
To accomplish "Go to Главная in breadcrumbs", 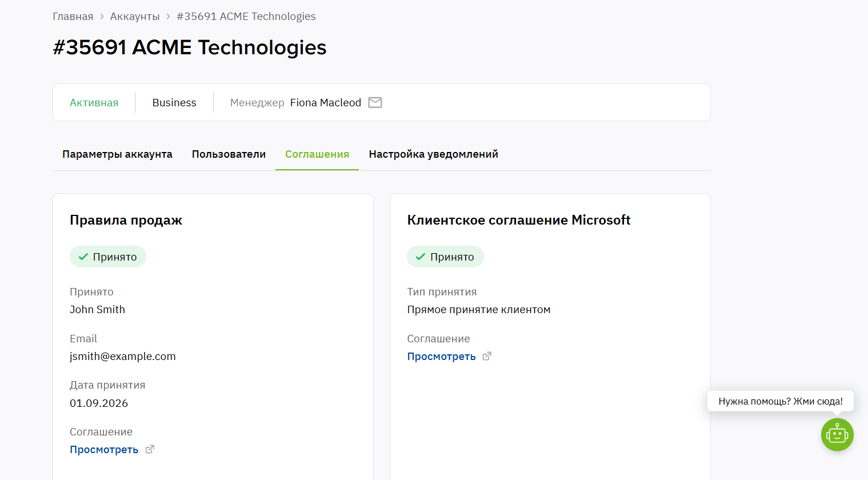I will click(x=73, y=17).
